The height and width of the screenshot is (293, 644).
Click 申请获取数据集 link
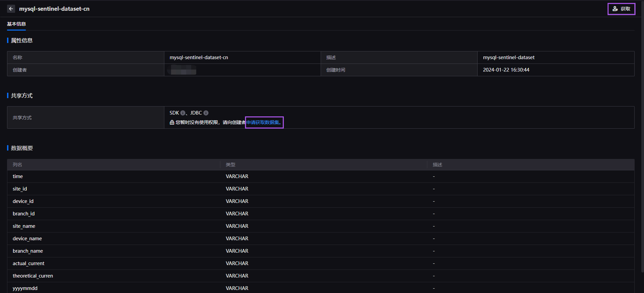[264, 122]
